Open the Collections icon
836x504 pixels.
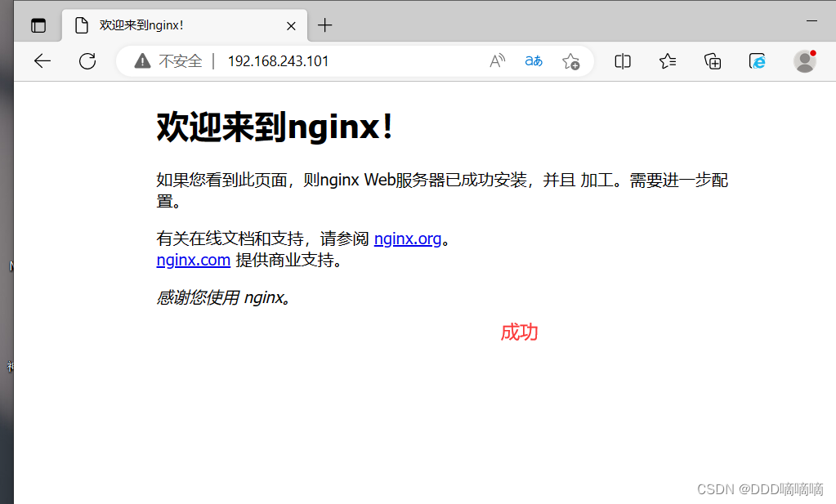[713, 61]
